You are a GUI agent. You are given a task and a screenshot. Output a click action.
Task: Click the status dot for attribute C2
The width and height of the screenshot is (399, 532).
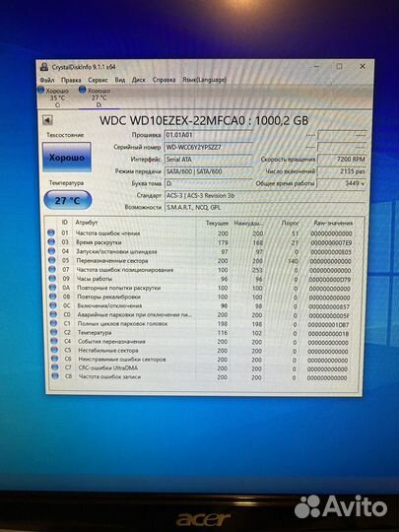click(53, 332)
